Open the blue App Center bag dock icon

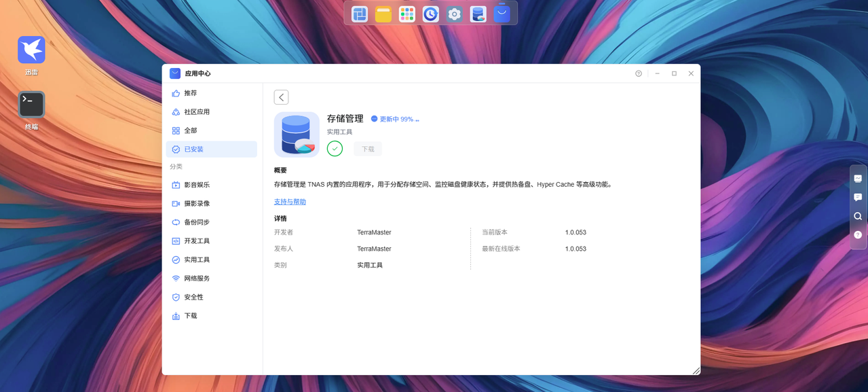[502, 14]
